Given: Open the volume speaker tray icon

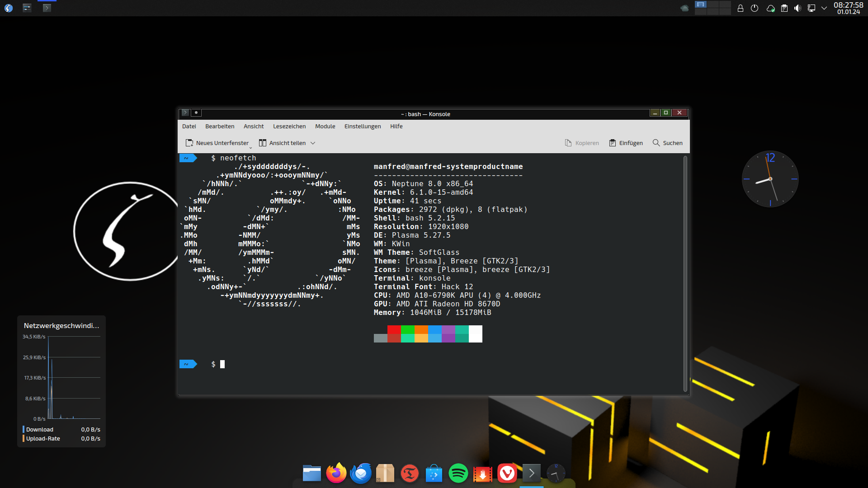Looking at the screenshot, I should [x=797, y=8].
